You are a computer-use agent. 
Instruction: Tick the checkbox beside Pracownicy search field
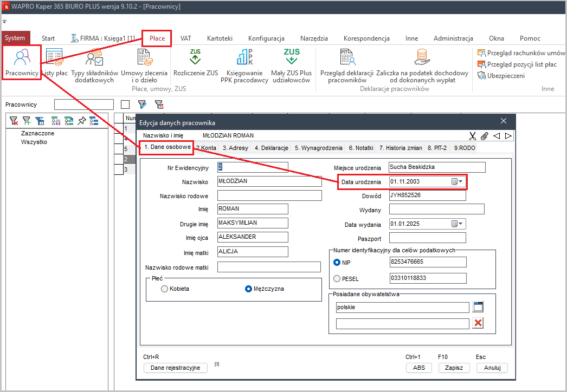coord(125,104)
